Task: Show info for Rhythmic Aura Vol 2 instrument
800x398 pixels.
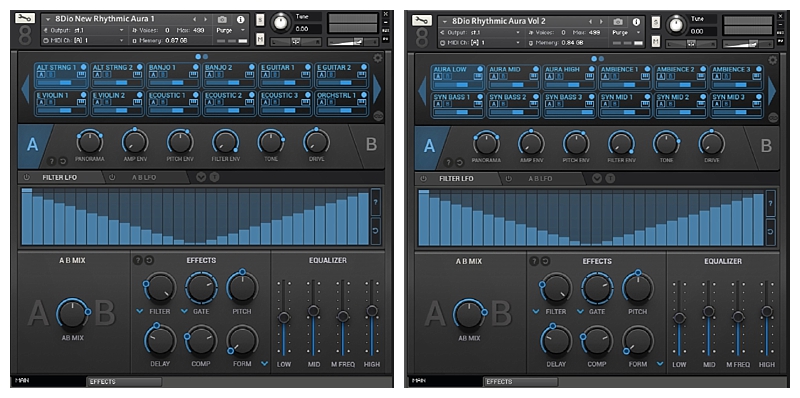Action: 636,21
